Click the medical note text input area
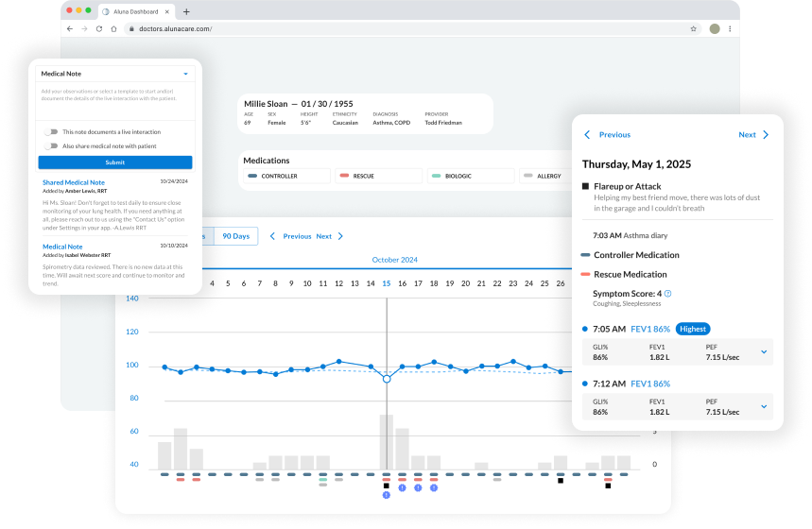 pos(115,102)
